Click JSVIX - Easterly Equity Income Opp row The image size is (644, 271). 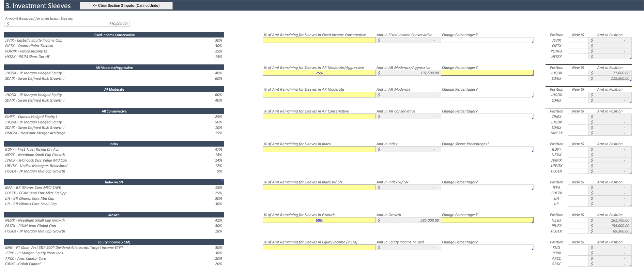[x=114, y=40]
